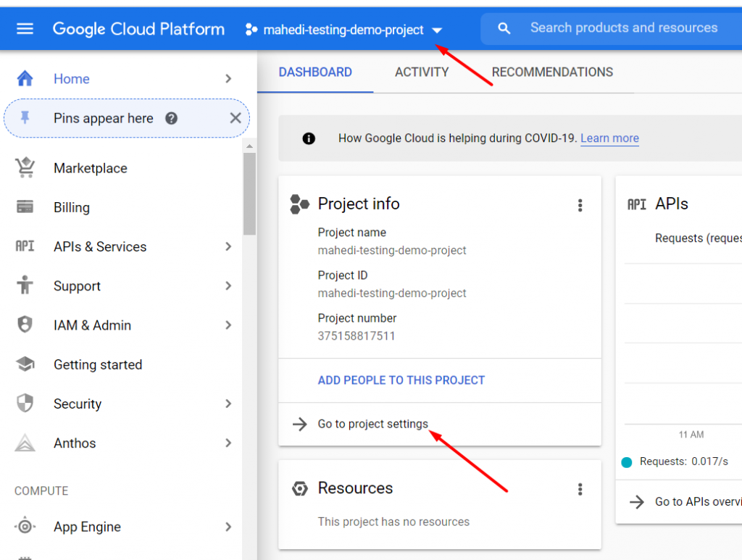This screenshot has height=560, width=742.
Task: Open Security section via its icon
Action: click(25, 404)
